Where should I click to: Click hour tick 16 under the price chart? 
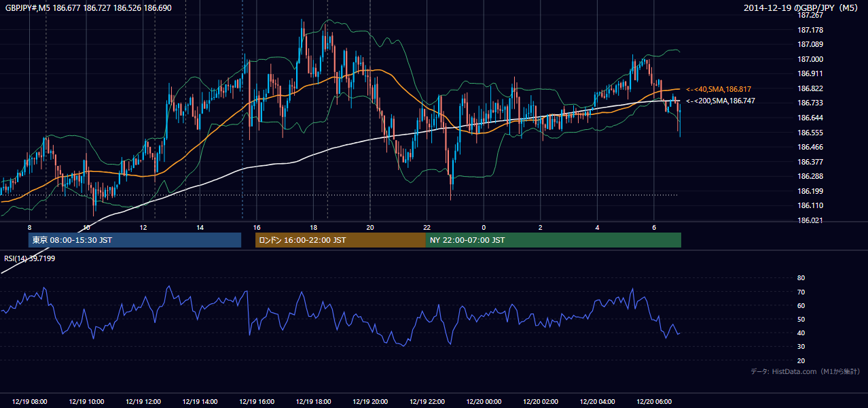click(257, 227)
